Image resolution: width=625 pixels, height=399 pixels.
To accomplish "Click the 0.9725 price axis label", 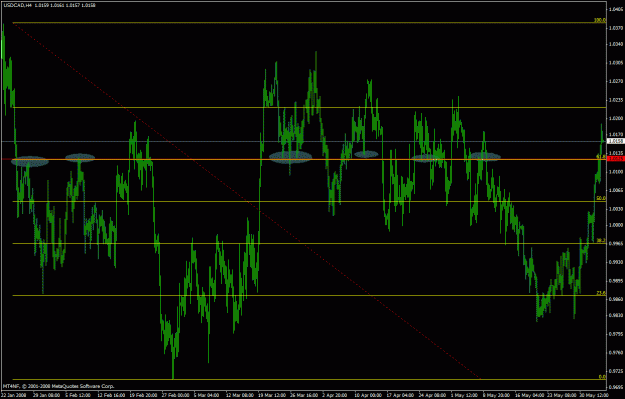I will pos(616,371).
